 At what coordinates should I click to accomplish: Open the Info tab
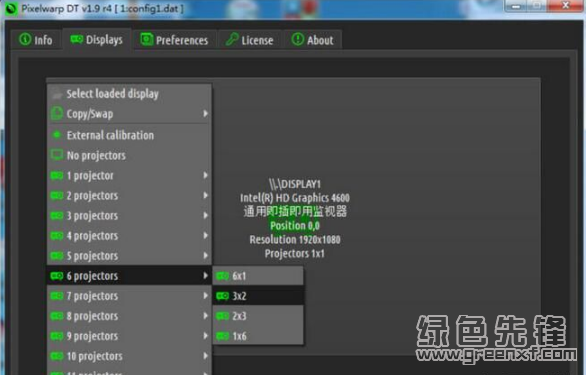coord(36,40)
